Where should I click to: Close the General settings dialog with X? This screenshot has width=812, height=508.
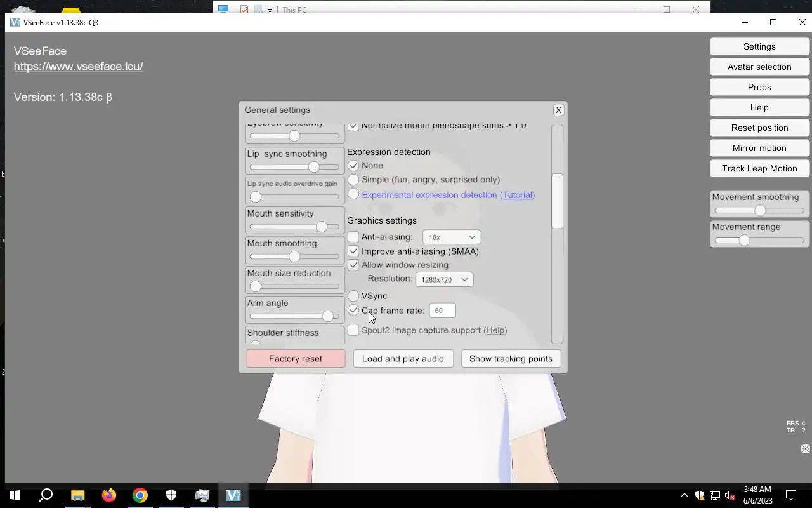point(558,110)
